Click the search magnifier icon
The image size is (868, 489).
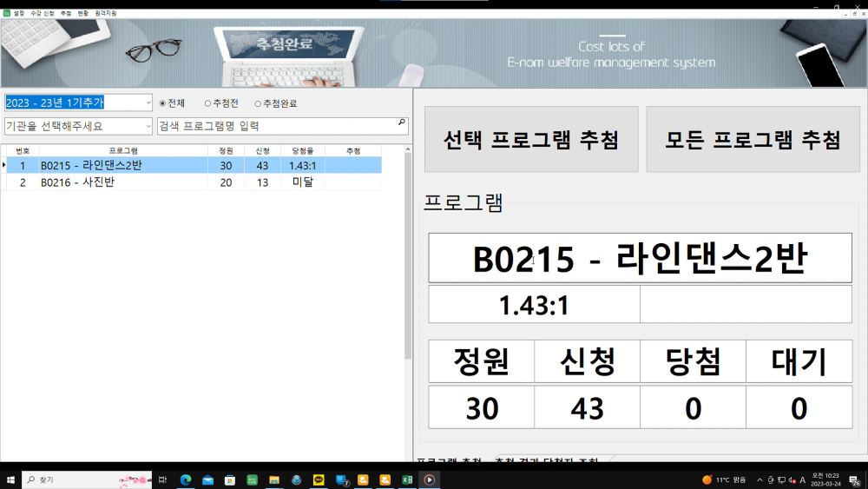coord(402,122)
